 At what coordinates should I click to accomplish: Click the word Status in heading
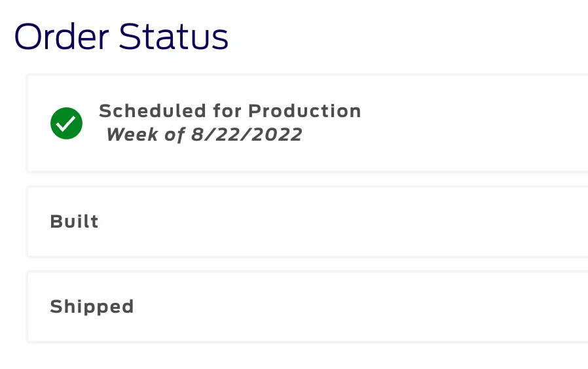174,37
